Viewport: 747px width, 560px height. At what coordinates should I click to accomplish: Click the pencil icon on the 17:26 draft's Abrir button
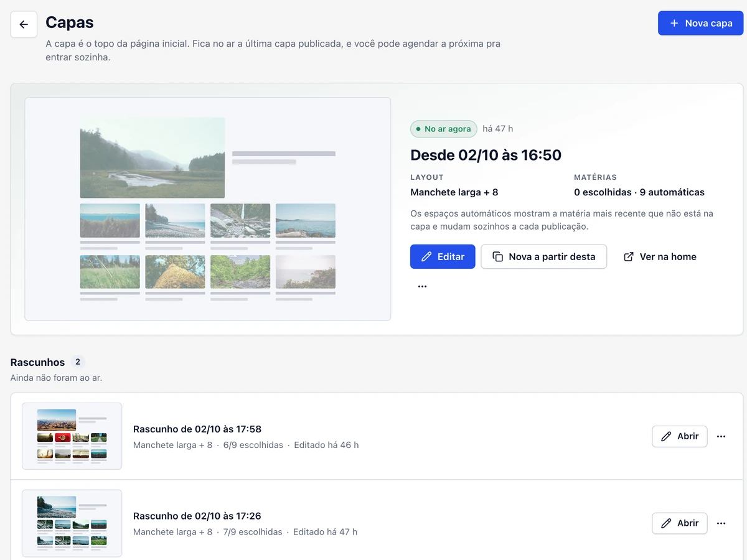pos(666,523)
